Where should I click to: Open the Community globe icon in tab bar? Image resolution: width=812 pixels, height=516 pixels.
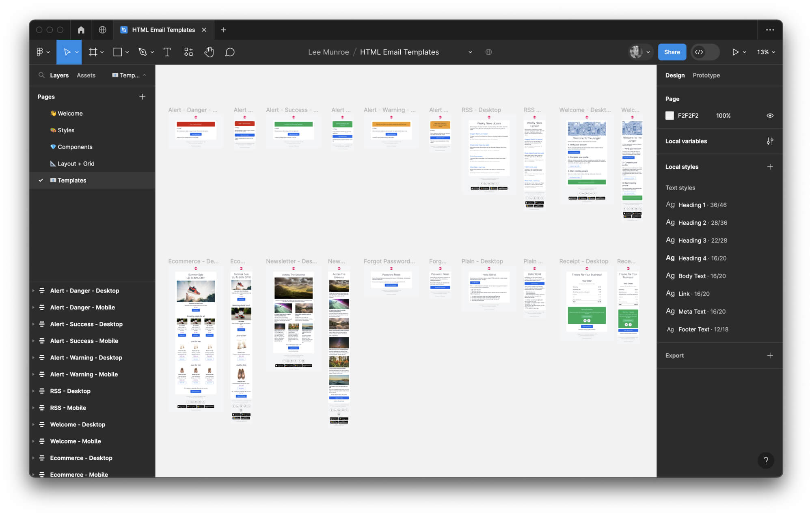pos(102,30)
